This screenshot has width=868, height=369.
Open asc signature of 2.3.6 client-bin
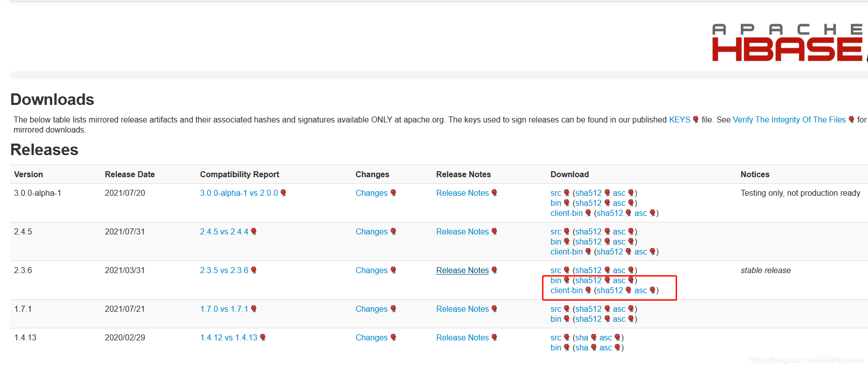point(640,290)
